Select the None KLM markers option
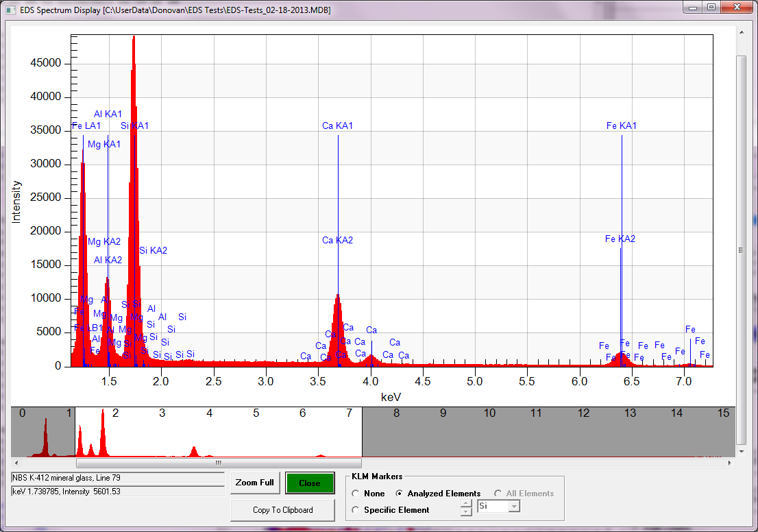758x532 pixels. [x=355, y=494]
